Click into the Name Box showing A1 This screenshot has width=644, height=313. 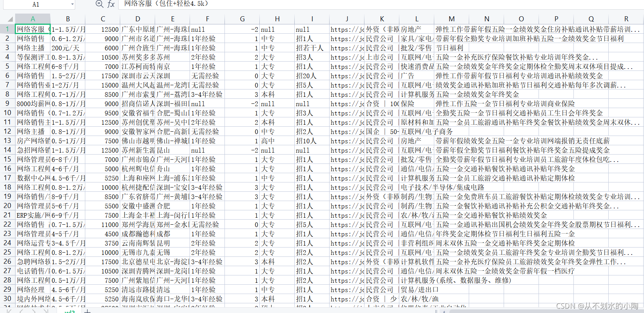coord(36,4)
